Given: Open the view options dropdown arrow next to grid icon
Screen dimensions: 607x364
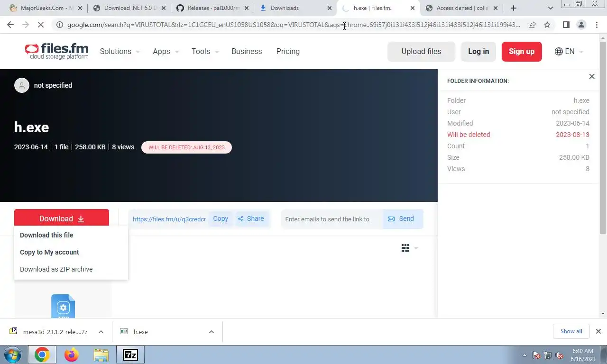Looking at the screenshot, I should point(416,248).
